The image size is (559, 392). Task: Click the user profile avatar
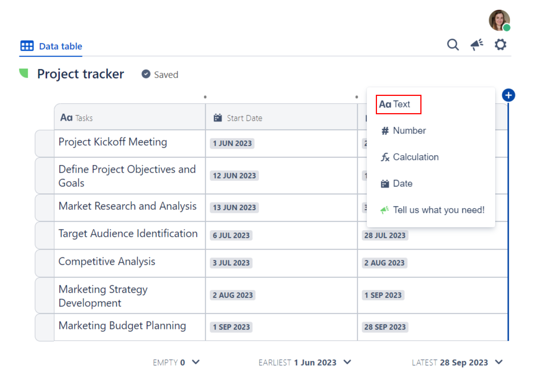click(x=499, y=20)
